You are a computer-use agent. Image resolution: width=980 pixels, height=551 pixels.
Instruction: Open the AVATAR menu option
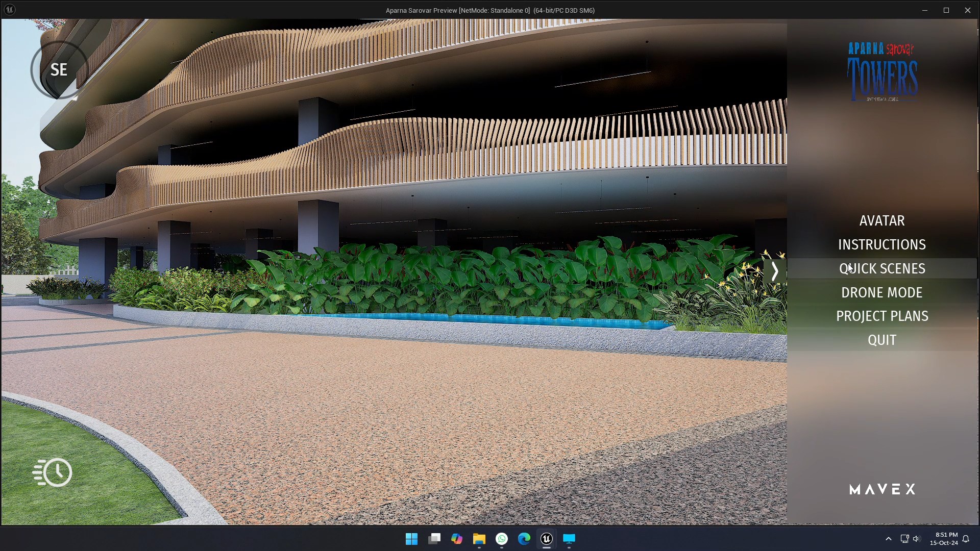(x=881, y=220)
